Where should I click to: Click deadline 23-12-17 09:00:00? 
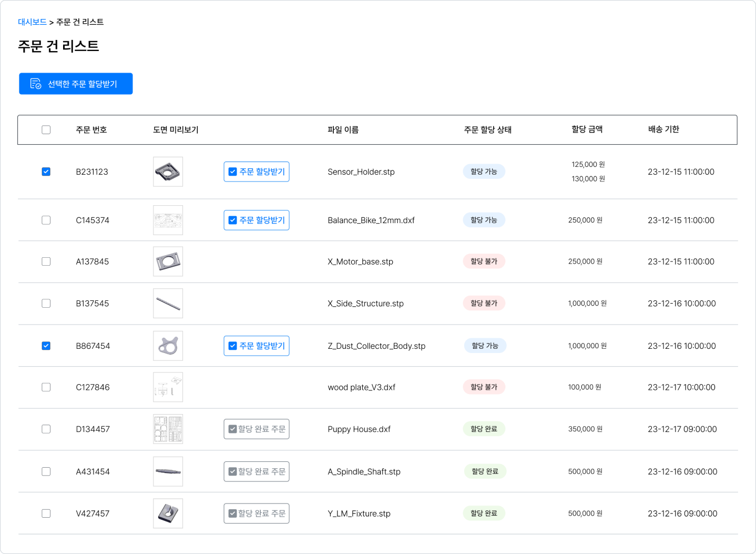point(682,429)
